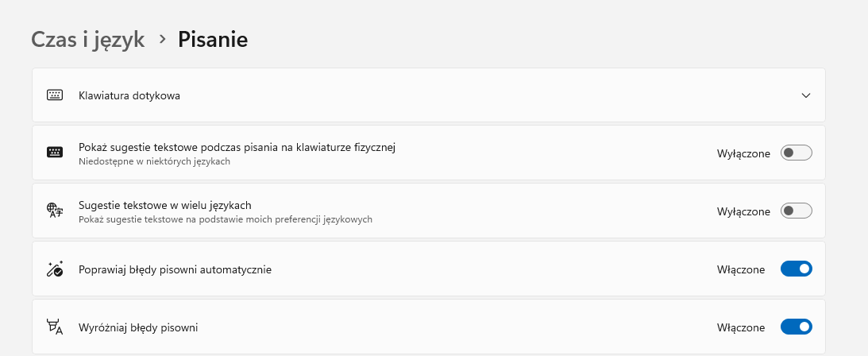The image size is (868, 356).
Task: Click the Pisanie page title
Action: click(213, 39)
